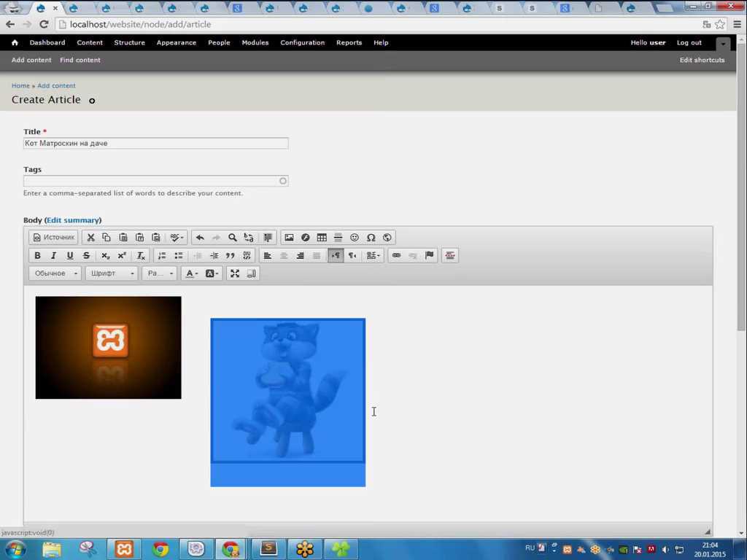The height and width of the screenshot is (560, 747).
Task: Click Paste as plain text icon
Action: (x=139, y=237)
